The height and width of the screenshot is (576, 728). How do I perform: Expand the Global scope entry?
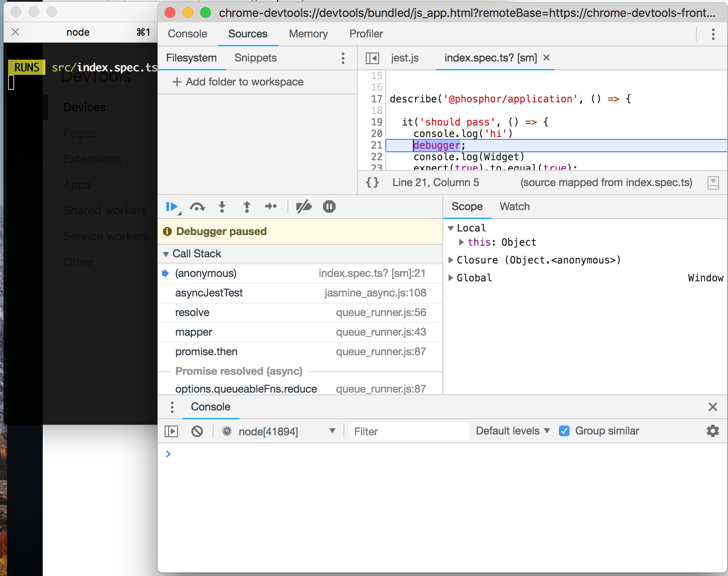pos(451,277)
